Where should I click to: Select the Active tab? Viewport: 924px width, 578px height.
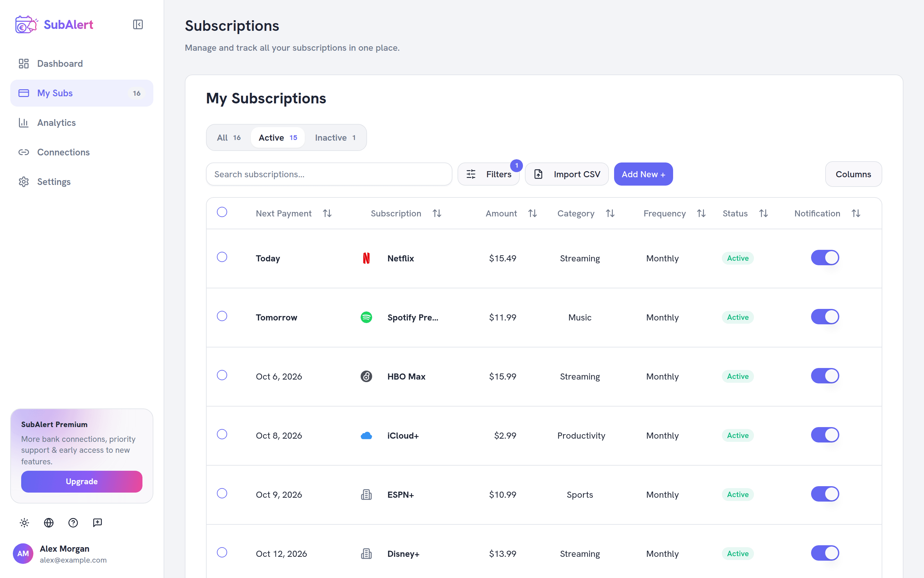coord(278,138)
